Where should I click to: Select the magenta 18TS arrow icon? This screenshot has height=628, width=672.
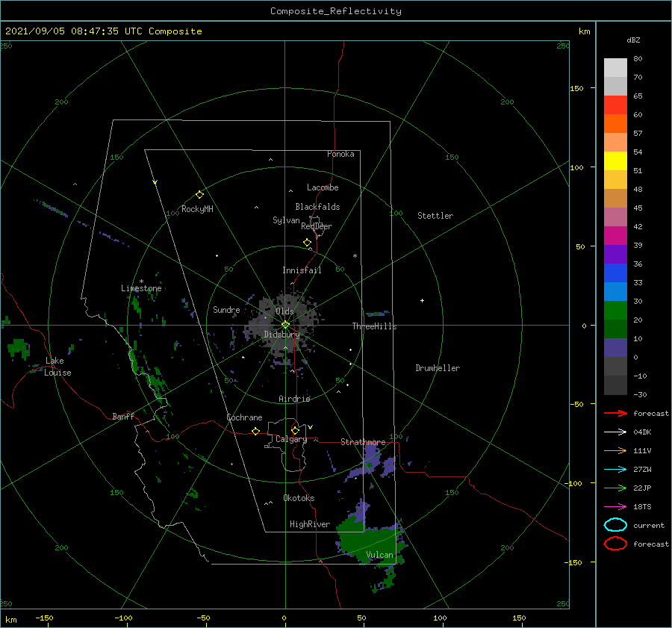click(x=615, y=507)
